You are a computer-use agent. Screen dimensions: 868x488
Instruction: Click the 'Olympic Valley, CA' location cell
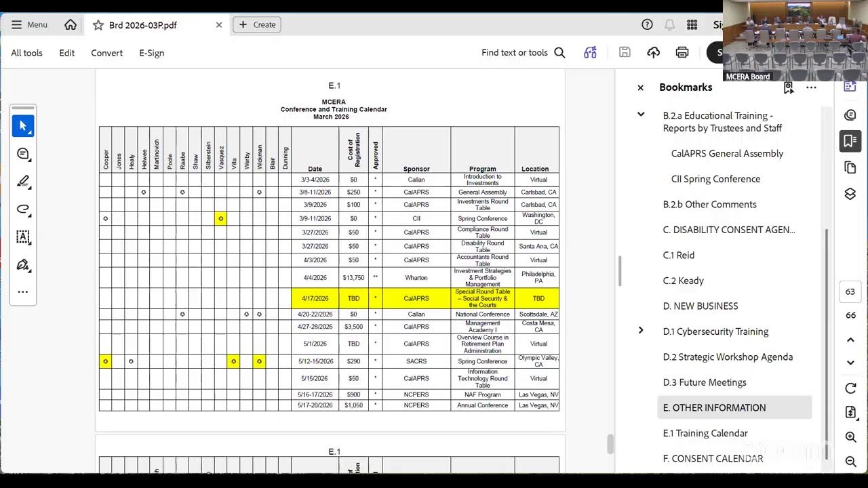click(x=538, y=361)
